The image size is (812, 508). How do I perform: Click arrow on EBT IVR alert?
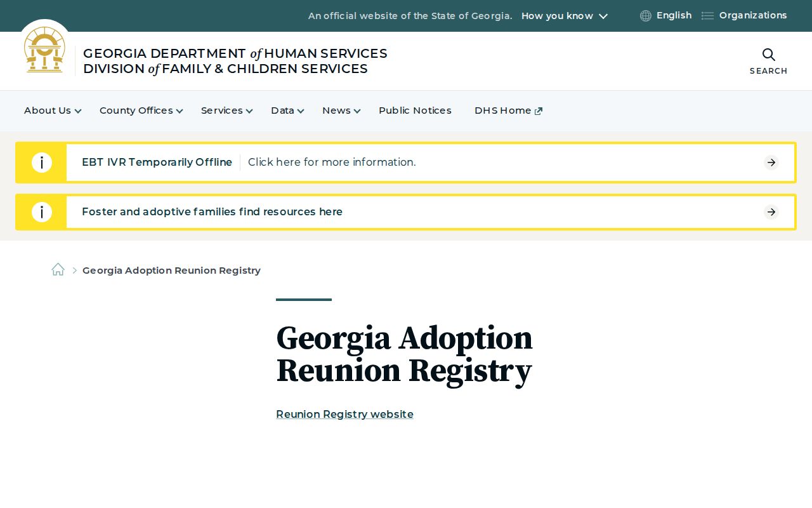(x=771, y=163)
